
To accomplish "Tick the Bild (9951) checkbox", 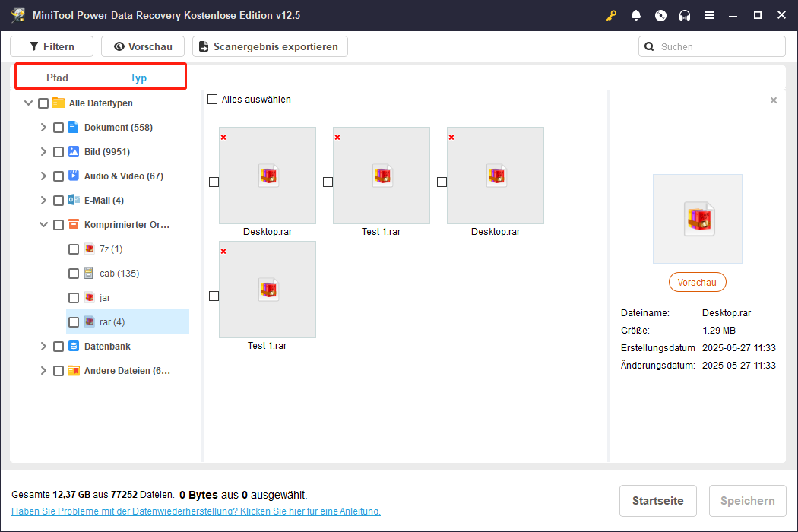I will coord(59,152).
